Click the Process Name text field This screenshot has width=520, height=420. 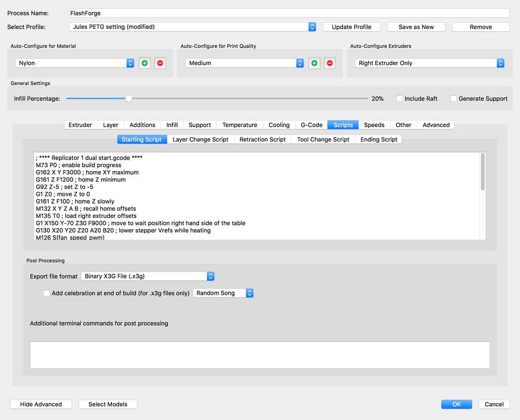pos(289,13)
